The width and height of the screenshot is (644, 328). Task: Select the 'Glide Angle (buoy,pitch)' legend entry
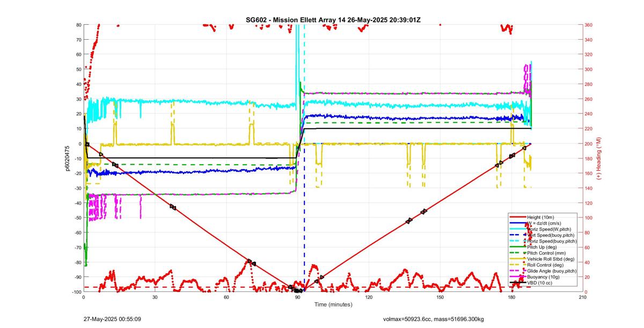point(543,271)
